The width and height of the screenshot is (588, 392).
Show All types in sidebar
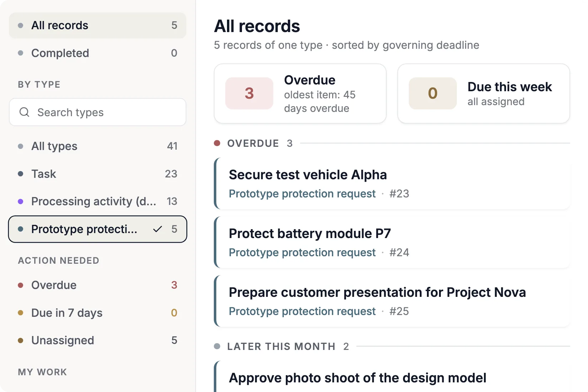[98, 146]
